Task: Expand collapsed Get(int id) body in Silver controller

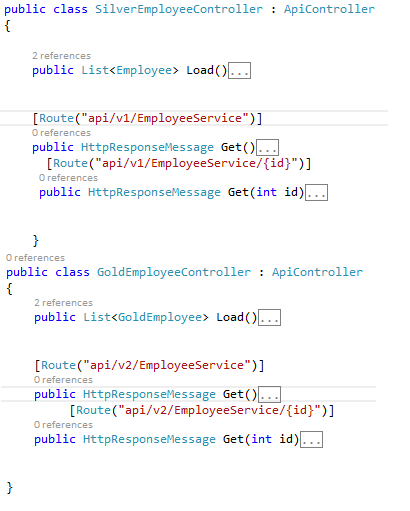Action: (x=317, y=193)
